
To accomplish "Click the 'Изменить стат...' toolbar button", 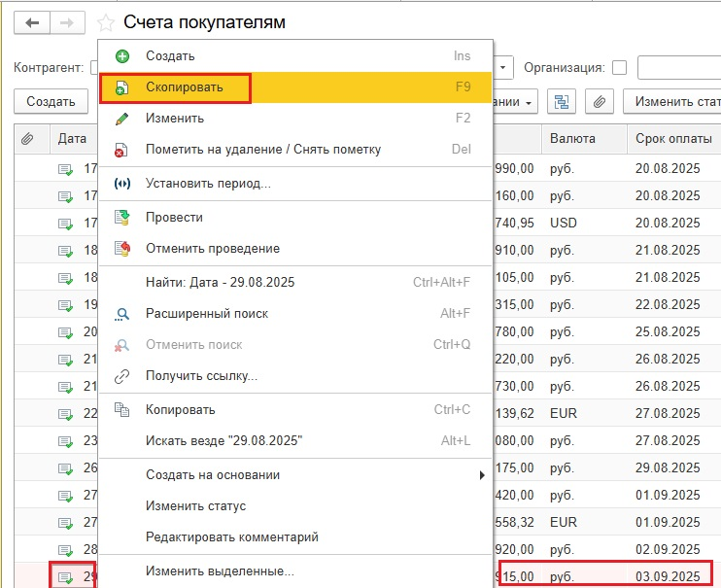I will 672,102.
